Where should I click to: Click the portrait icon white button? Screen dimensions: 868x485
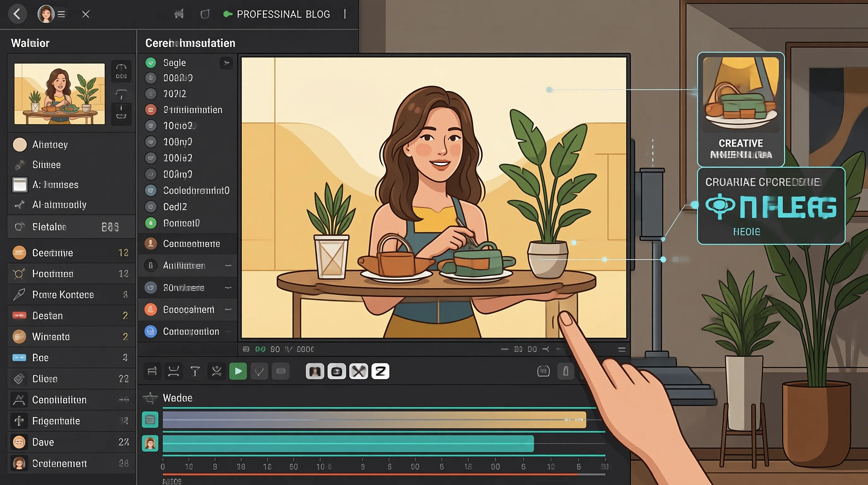pos(315,371)
